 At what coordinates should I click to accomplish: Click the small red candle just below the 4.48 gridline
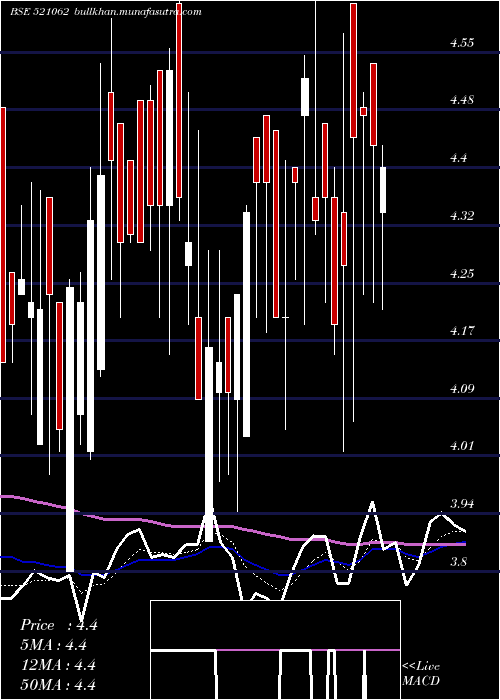[x=363, y=112]
